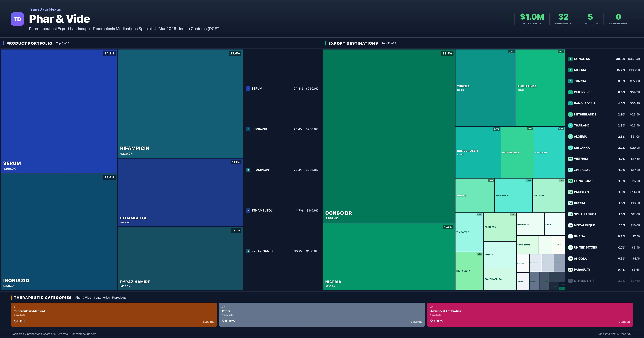Click rank 15 badge beside SOUTH AFRICA
644x338 pixels.
570,214
